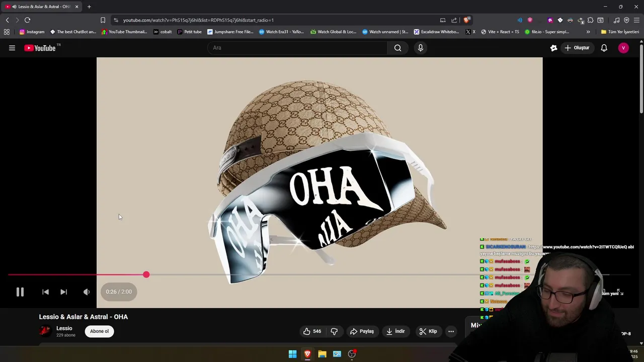Open the YouTube hamburger guide menu
Screen dimensions: 644x362
(x=12, y=48)
